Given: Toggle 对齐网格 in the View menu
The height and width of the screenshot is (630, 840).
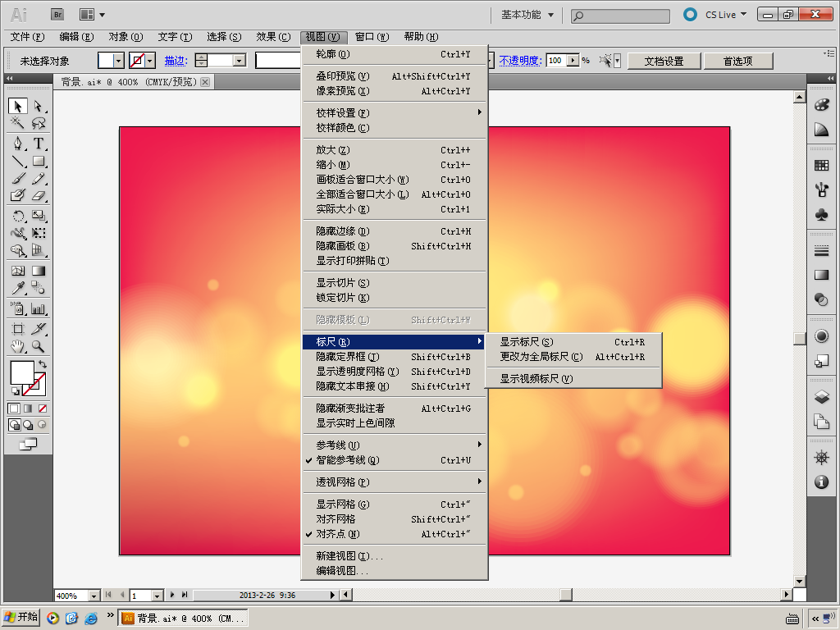Looking at the screenshot, I should click(x=395, y=519).
